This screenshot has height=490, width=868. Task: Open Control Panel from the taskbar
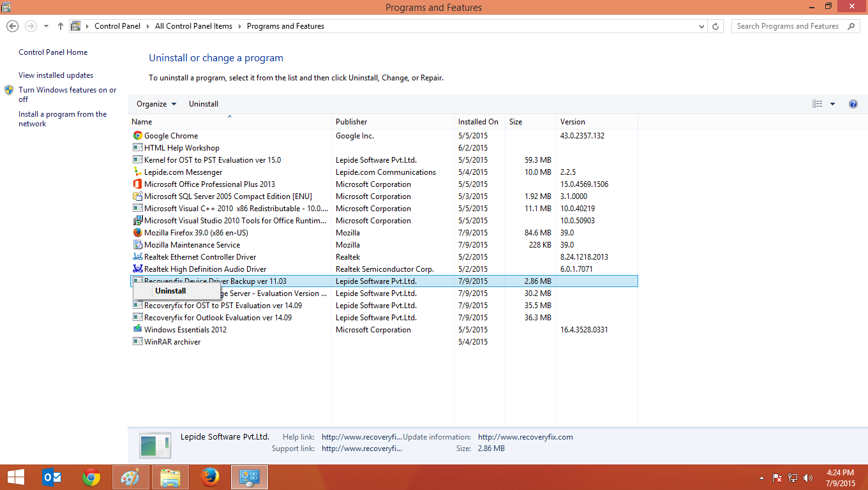250,477
